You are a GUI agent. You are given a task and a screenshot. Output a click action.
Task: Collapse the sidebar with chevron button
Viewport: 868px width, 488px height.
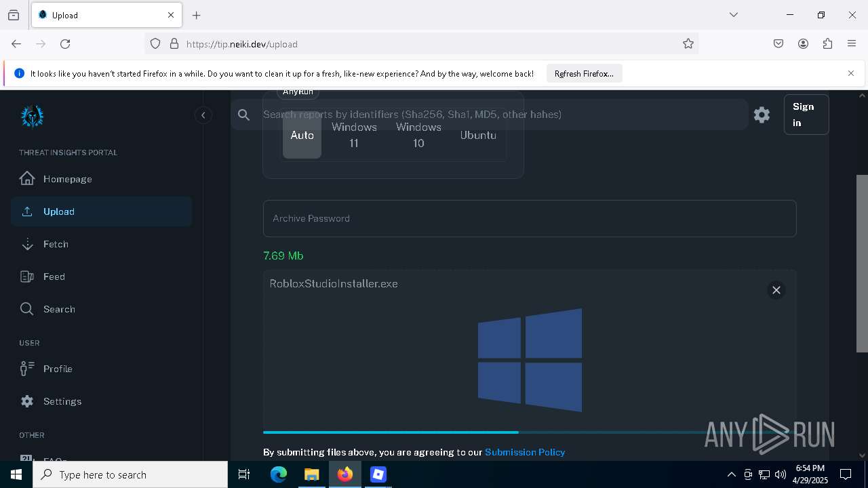click(203, 115)
